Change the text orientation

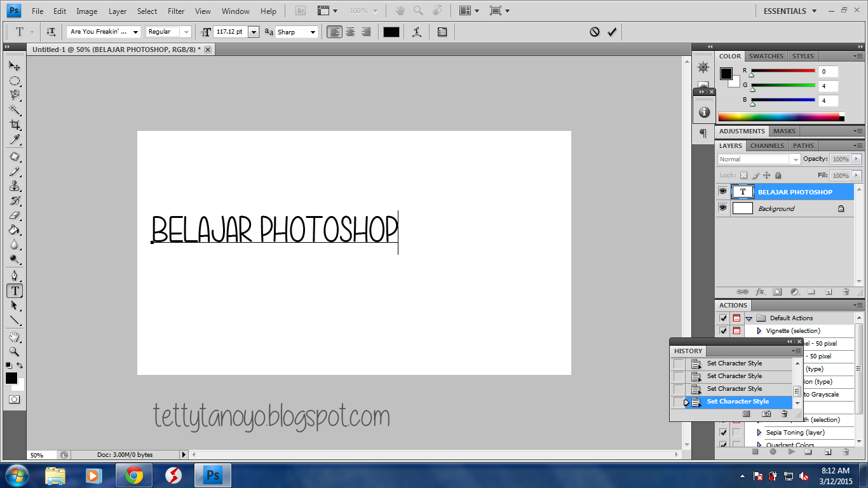(51, 32)
